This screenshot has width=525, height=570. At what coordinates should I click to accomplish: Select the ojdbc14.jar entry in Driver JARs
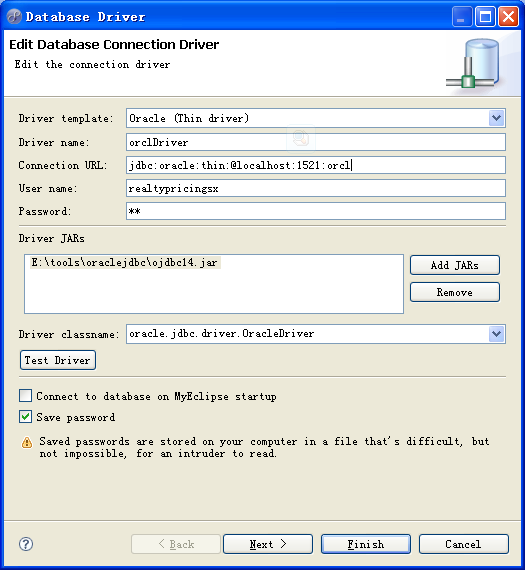click(125, 262)
